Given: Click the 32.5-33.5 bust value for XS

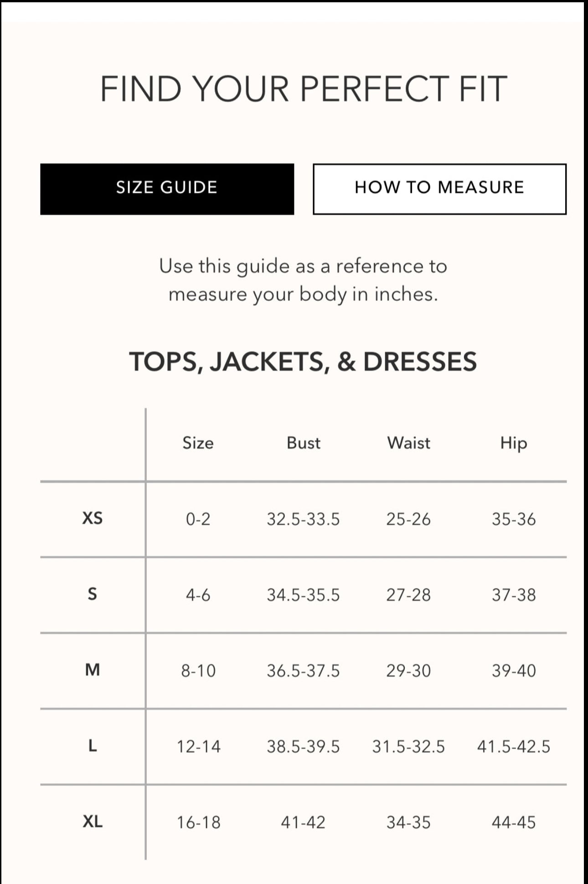Looking at the screenshot, I should (x=303, y=520).
